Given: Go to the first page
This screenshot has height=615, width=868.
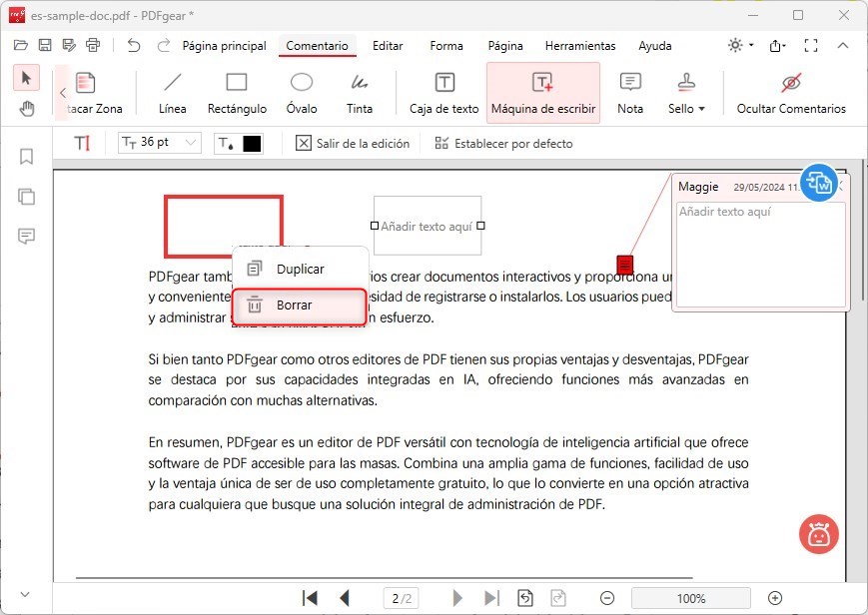Looking at the screenshot, I should point(310,598).
